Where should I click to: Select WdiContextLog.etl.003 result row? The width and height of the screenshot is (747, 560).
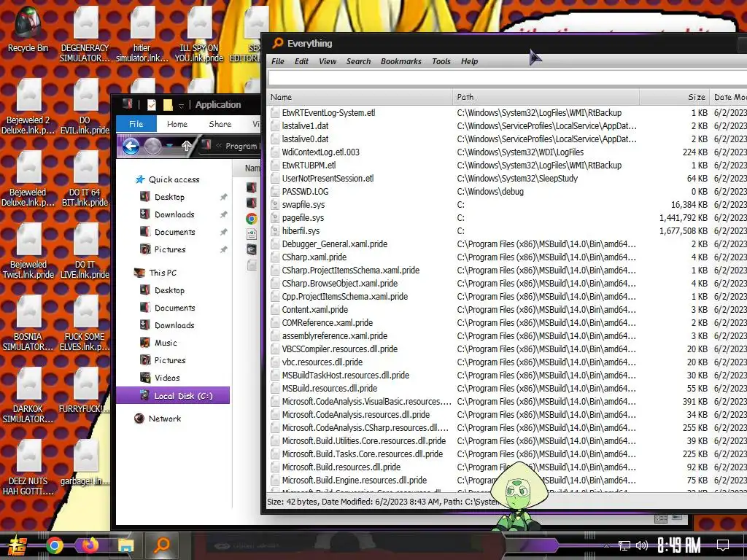tap(507, 152)
